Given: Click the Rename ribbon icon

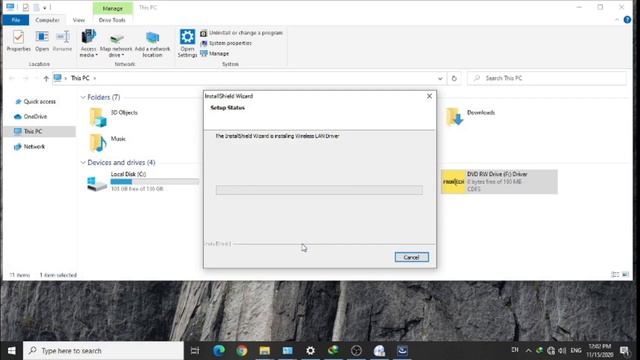Looking at the screenshot, I should pos(62,41).
